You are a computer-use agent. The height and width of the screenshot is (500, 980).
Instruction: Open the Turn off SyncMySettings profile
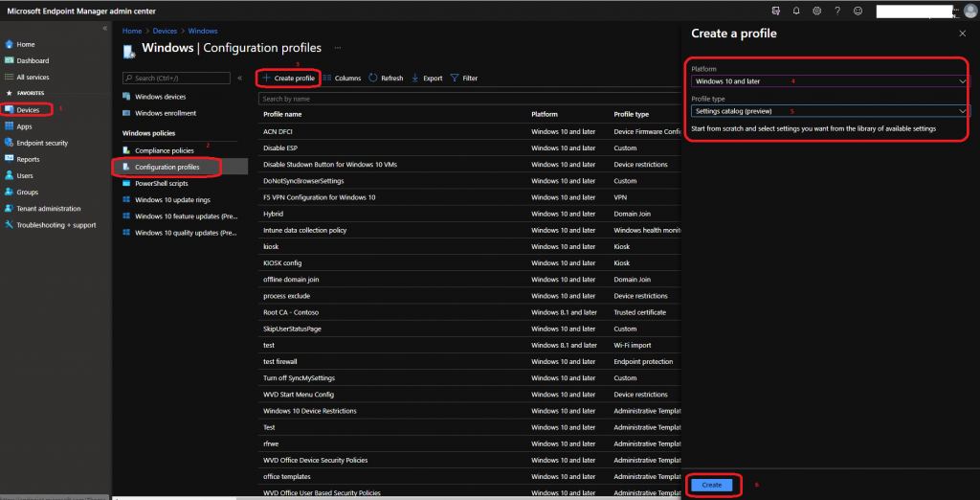click(x=300, y=378)
